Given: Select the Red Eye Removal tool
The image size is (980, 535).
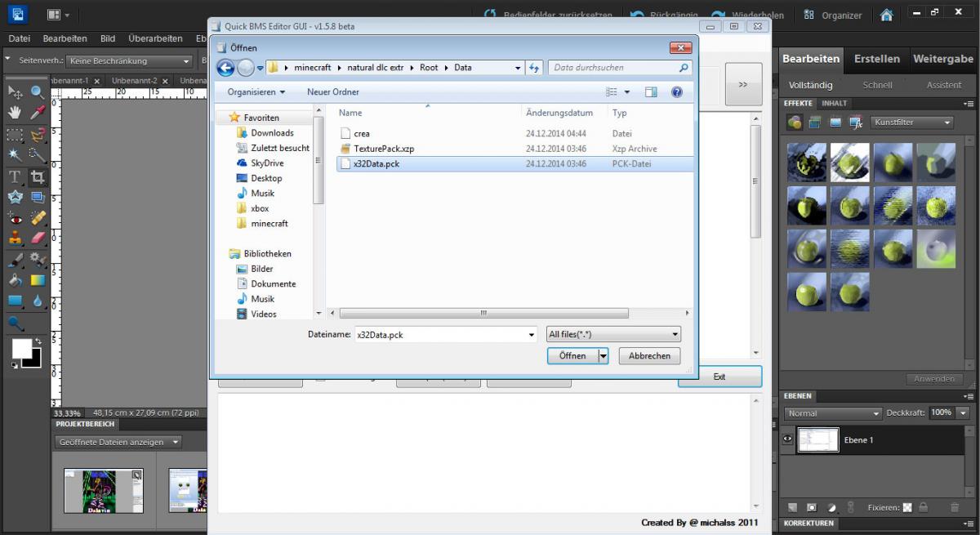Looking at the screenshot, I should (15, 218).
